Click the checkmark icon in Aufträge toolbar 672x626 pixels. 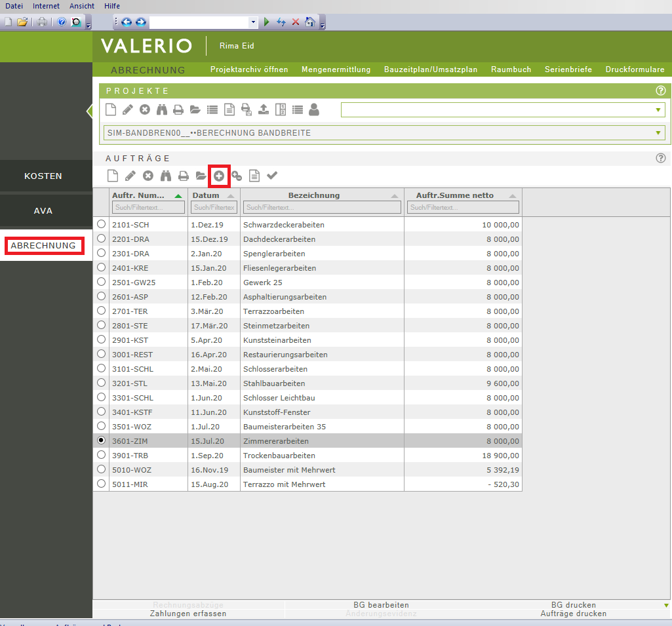click(272, 176)
